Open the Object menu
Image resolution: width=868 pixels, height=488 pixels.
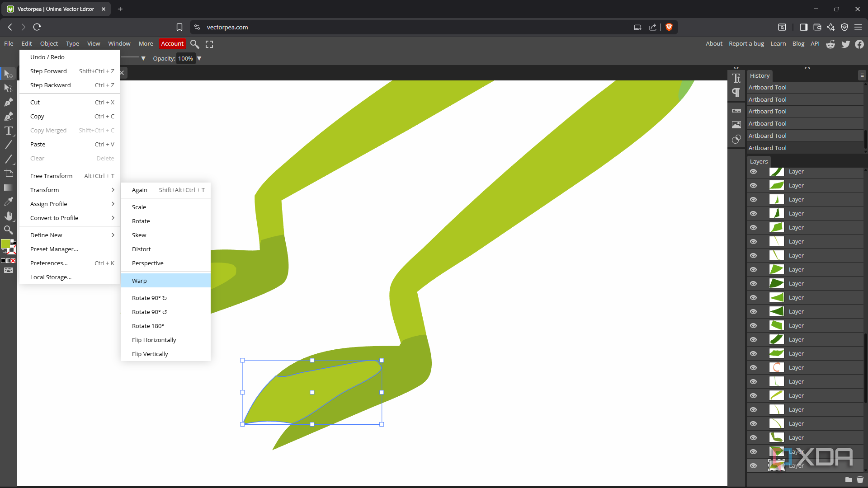coord(49,43)
